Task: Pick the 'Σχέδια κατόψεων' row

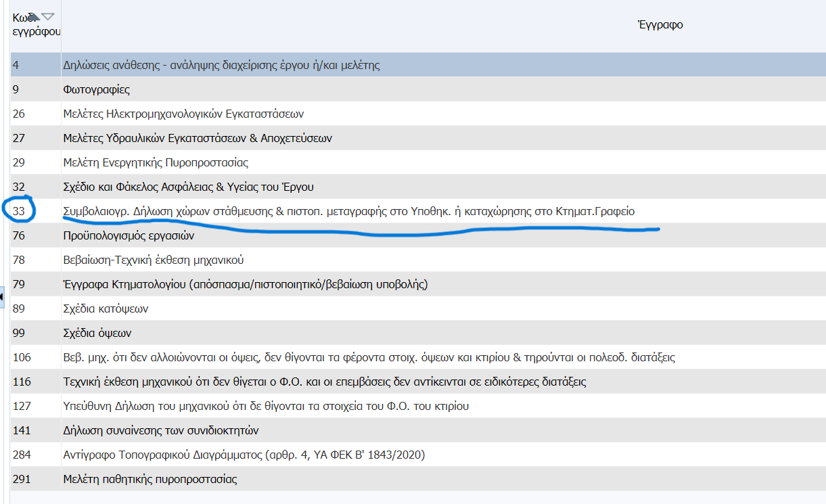Action: [105, 309]
